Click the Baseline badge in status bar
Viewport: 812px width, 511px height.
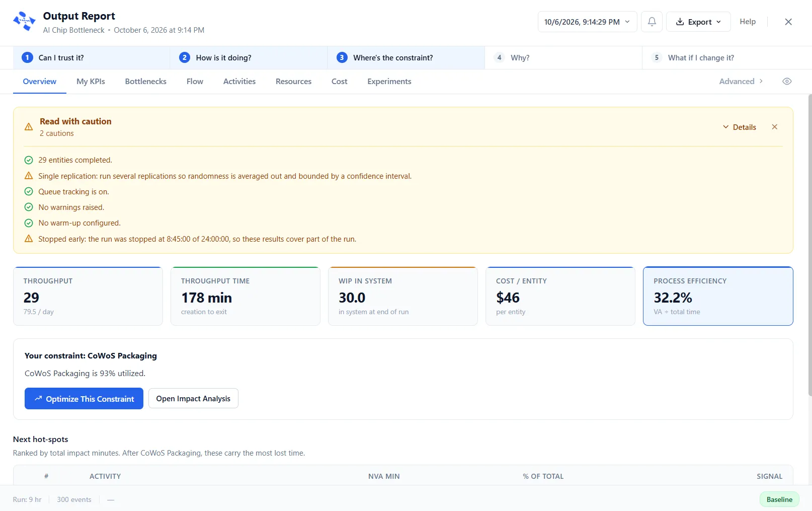coord(779,499)
